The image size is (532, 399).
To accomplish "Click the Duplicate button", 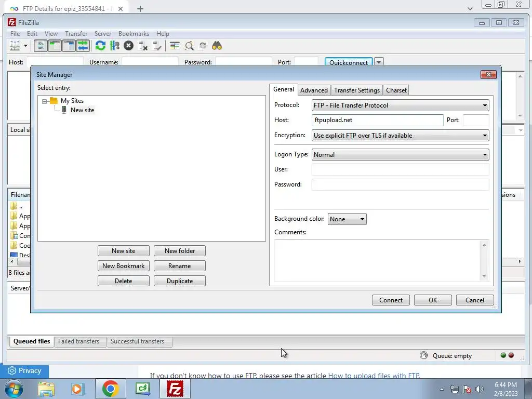I will pos(179,281).
